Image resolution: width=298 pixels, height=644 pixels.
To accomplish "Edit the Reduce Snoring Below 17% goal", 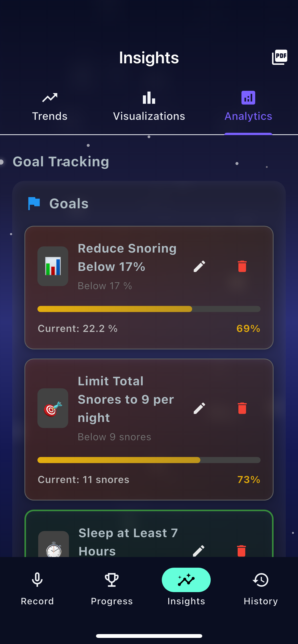I will (199, 266).
